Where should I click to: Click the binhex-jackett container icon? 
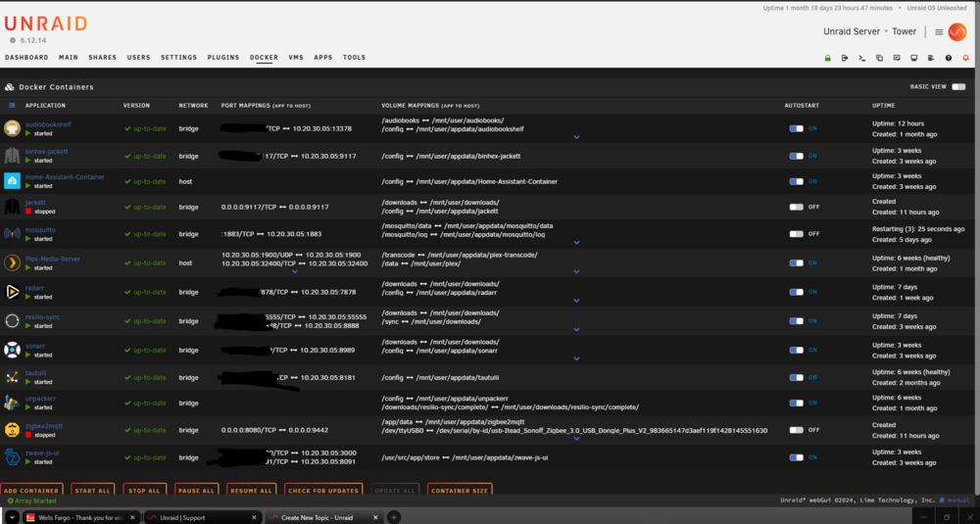coord(12,156)
